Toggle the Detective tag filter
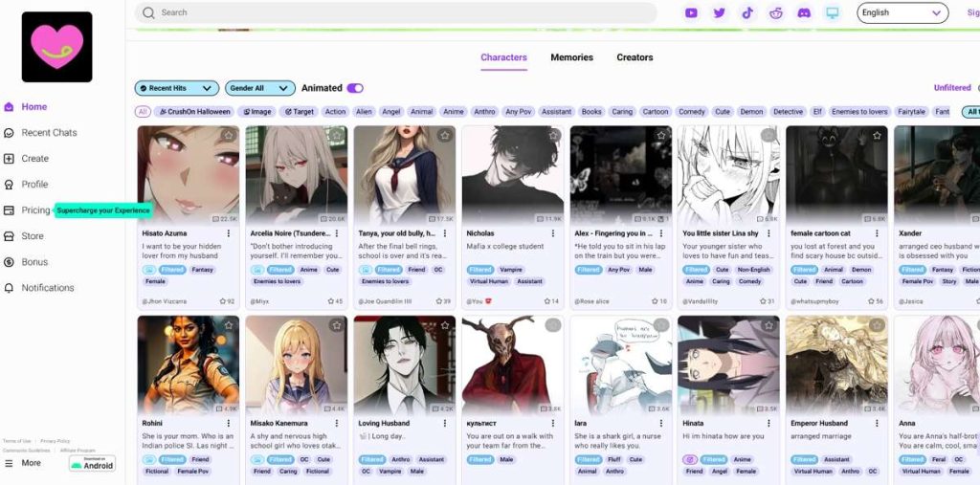This screenshot has height=485, width=980. 788,112
